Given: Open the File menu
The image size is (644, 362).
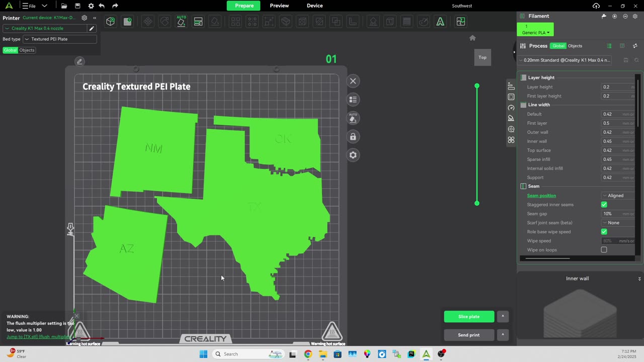Looking at the screenshot, I should (29, 6).
